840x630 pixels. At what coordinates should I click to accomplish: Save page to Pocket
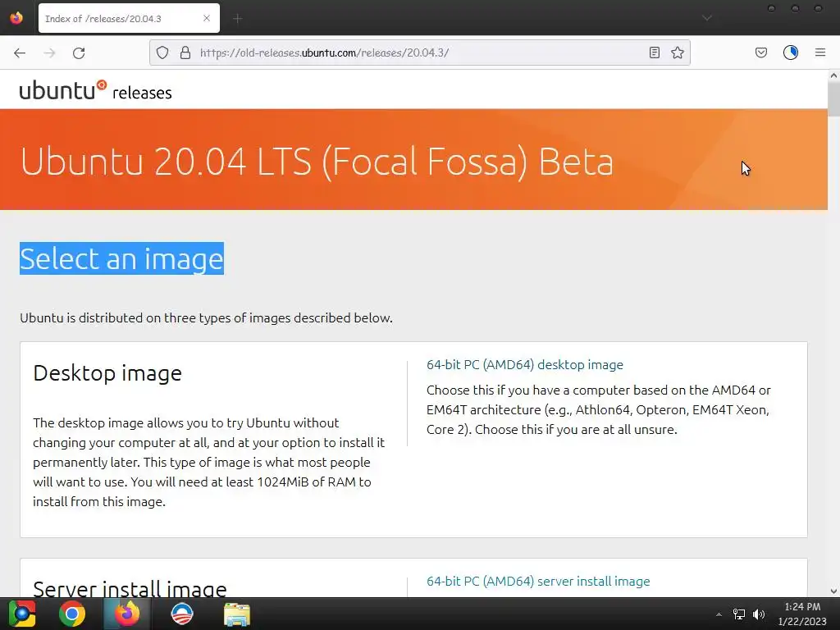pos(761,52)
